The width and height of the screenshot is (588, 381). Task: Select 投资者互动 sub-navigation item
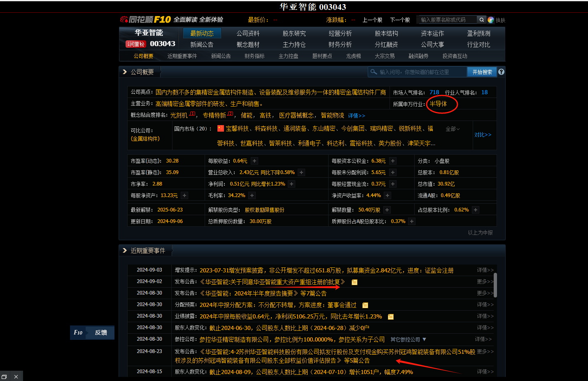[x=455, y=56]
